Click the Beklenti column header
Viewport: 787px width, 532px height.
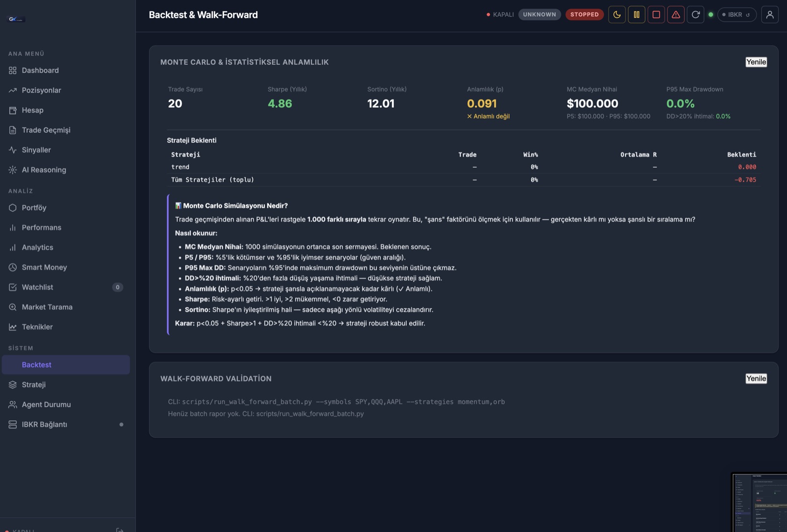pyautogui.click(x=742, y=154)
